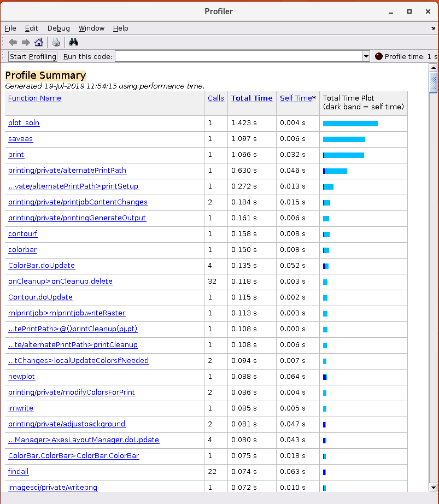Expand the Run this code history dropdown
Viewport: 439px width, 504px height.
[x=366, y=56]
